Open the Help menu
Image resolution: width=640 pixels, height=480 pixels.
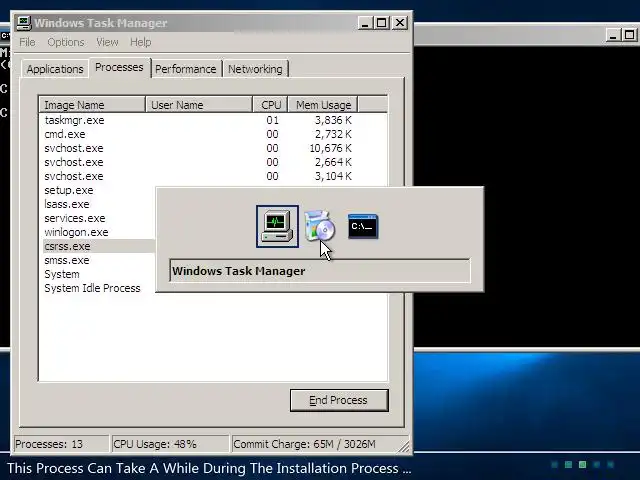pos(140,42)
